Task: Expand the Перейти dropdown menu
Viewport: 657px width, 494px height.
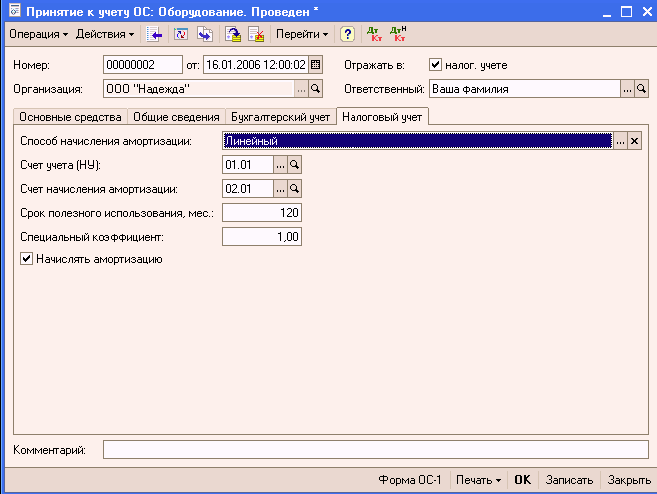Action: tap(303, 34)
